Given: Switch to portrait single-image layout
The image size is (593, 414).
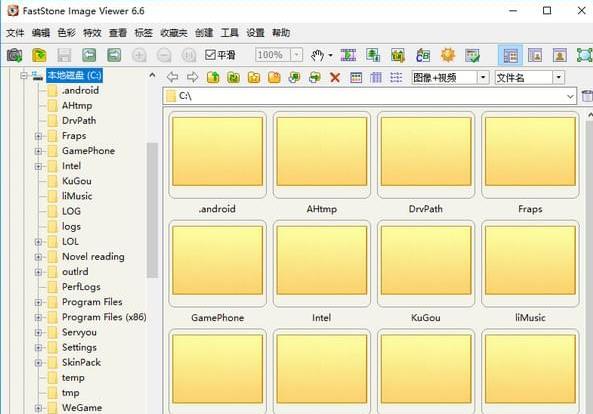Looking at the screenshot, I should point(560,56).
